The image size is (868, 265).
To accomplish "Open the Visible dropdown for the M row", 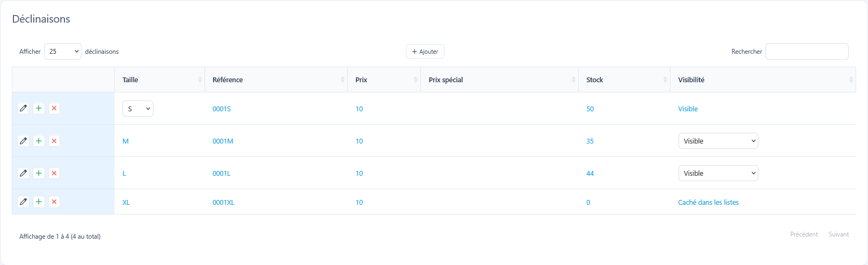I will point(718,141).
